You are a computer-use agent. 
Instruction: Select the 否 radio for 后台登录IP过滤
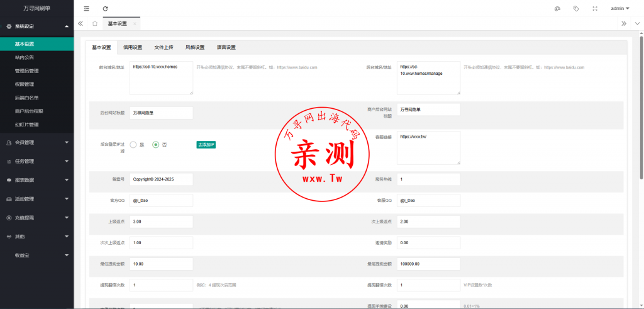click(x=156, y=145)
